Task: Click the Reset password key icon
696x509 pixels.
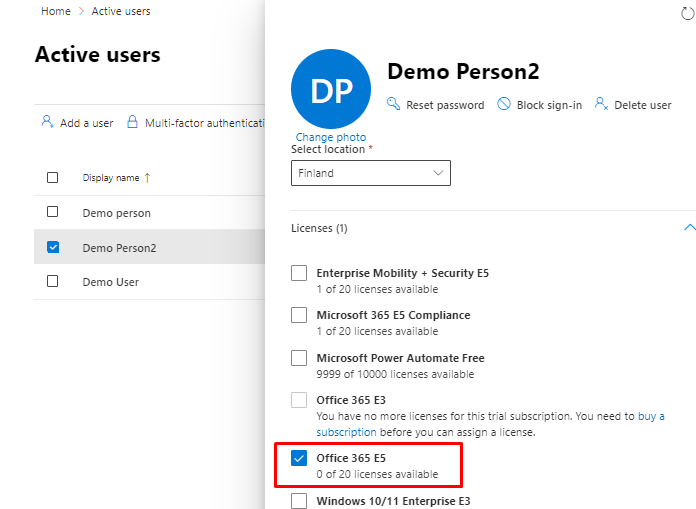Action: pos(394,104)
